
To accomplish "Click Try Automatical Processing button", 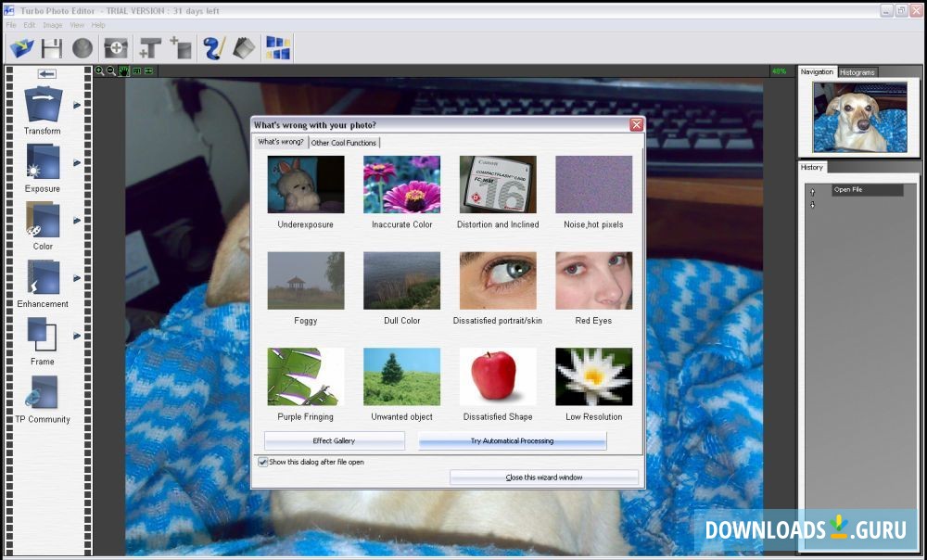I will point(512,440).
